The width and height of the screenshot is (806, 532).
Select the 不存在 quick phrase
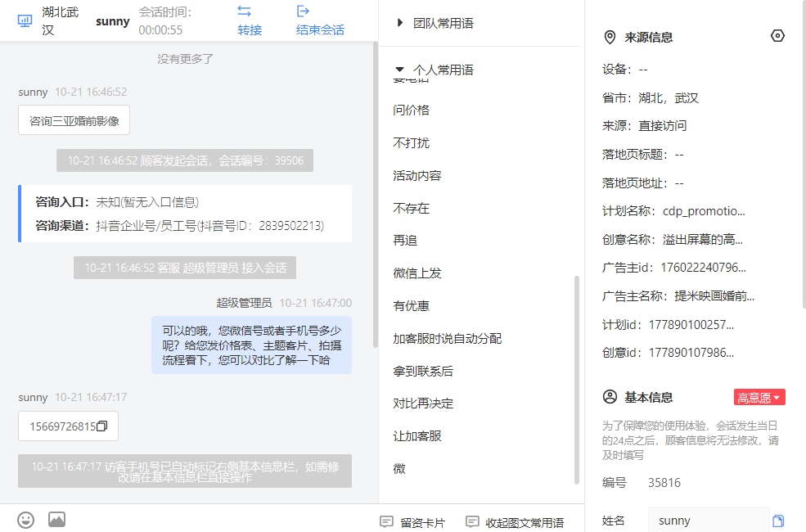pyautogui.click(x=412, y=208)
